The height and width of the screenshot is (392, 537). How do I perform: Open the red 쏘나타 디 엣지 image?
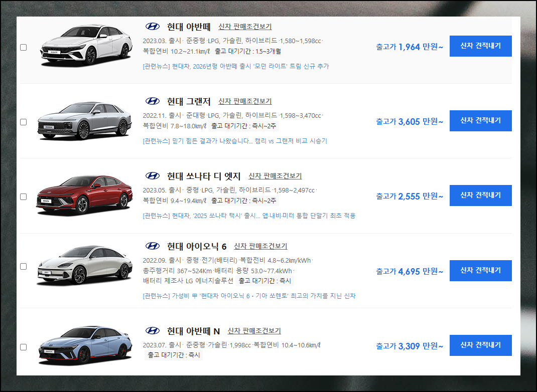pos(84,195)
